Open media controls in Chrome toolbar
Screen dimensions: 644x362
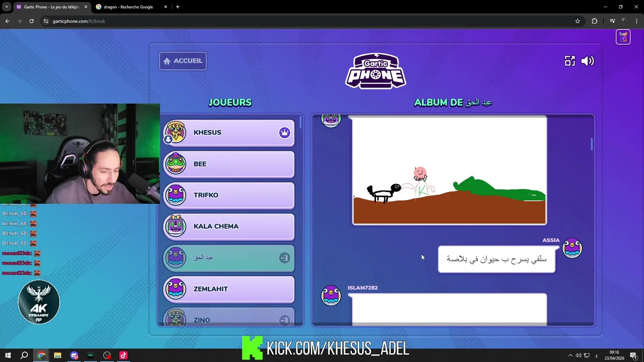612,21
